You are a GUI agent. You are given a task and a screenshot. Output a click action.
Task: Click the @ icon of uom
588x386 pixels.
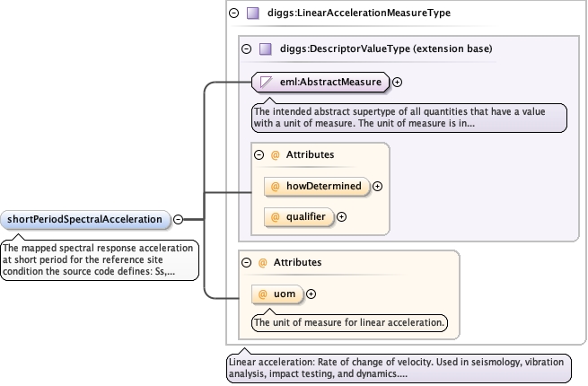point(262,294)
